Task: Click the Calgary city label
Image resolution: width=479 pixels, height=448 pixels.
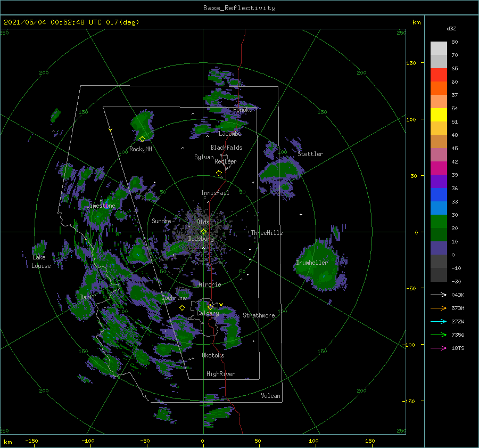Action: (208, 313)
